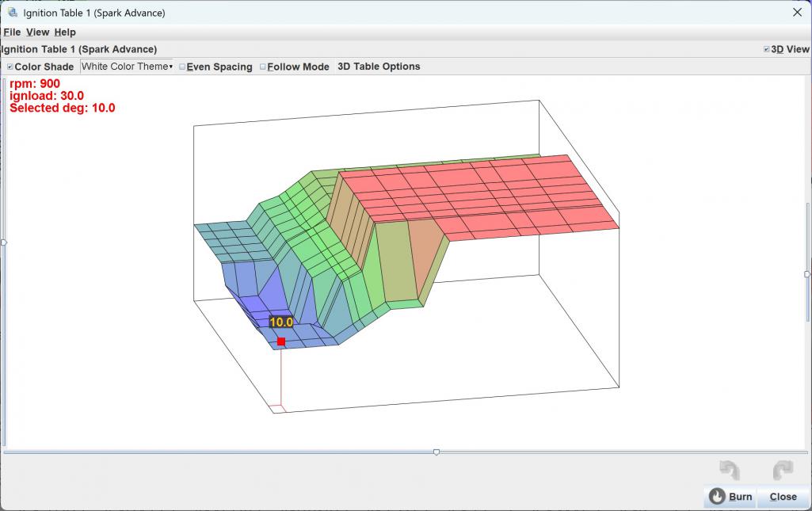
Task: Toggle the Color Shade checkbox
Action: [10, 67]
